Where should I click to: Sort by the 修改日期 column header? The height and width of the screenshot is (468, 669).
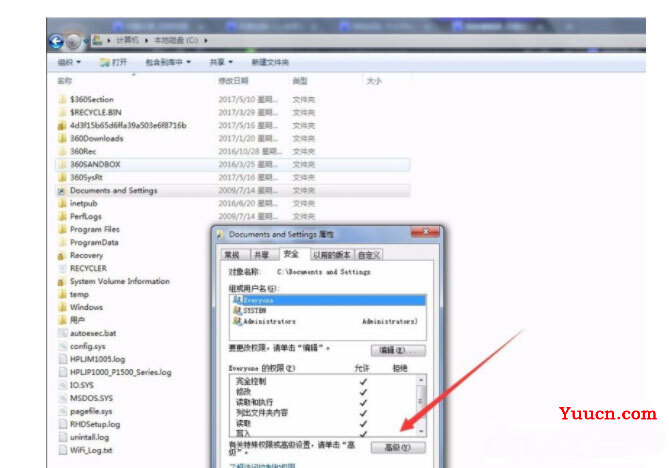(x=233, y=81)
